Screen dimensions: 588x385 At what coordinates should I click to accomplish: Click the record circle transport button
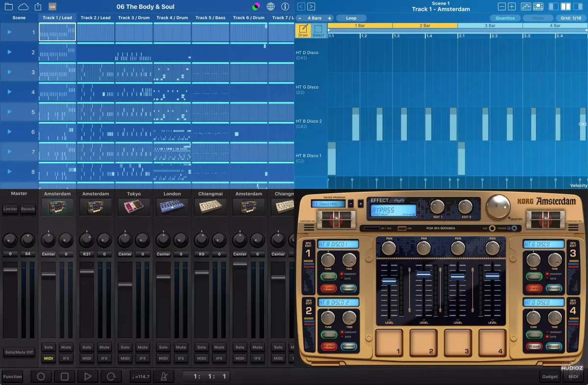[x=41, y=377]
